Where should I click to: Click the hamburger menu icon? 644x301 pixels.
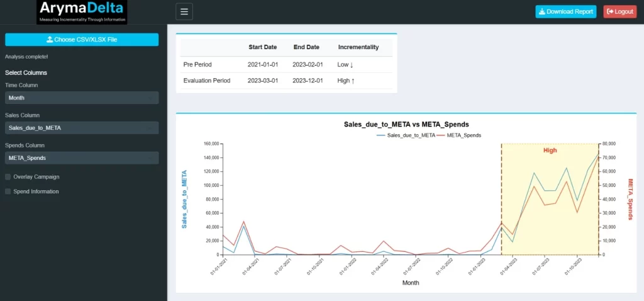[184, 11]
